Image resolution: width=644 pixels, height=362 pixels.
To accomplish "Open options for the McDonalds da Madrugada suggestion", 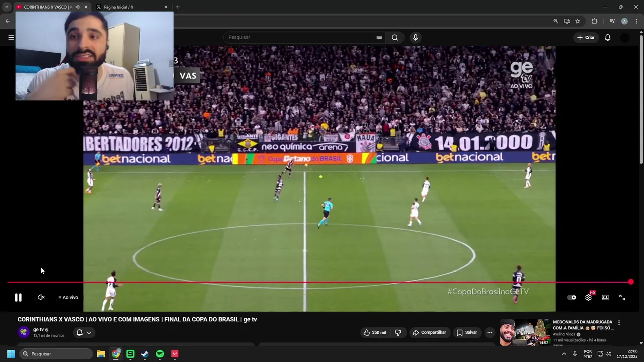I will coord(619,323).
